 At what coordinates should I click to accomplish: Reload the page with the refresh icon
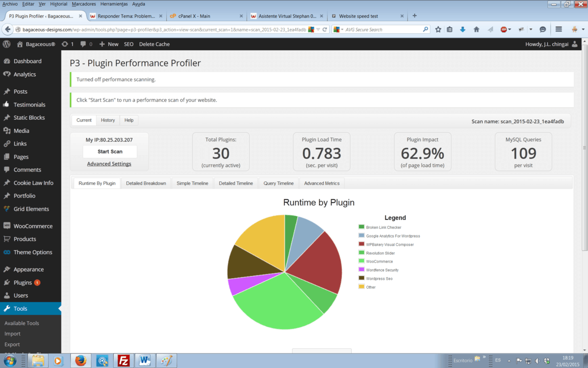(325, 29)
